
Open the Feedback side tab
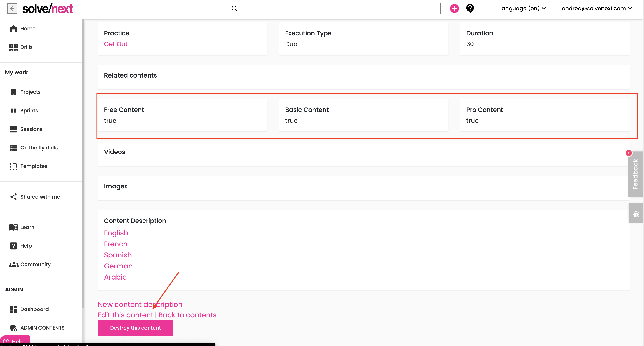click(x=635, y=174)
